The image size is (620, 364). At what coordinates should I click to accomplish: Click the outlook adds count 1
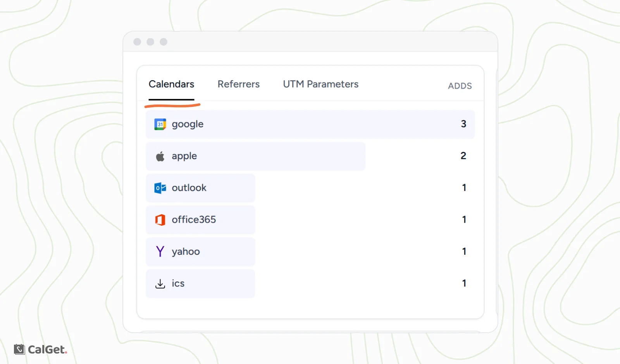tap(464, 188)
